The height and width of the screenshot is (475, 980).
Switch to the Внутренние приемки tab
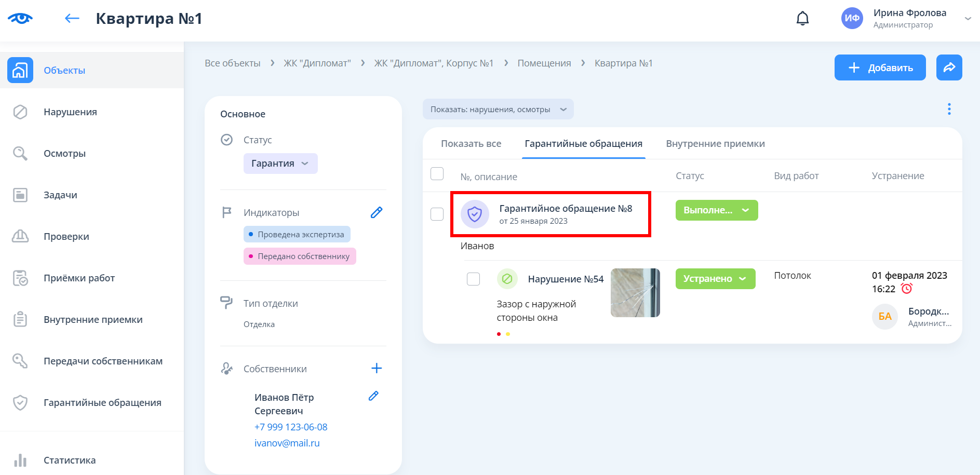[715, 144]
